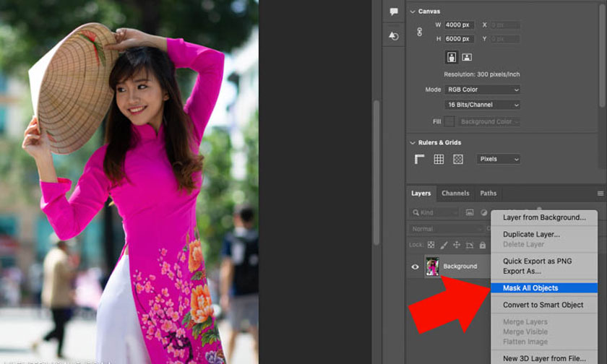The height and width of the screenshot is (364, 607).
Task: Select landscape canvas orientation icon
Action: point(467,57)
